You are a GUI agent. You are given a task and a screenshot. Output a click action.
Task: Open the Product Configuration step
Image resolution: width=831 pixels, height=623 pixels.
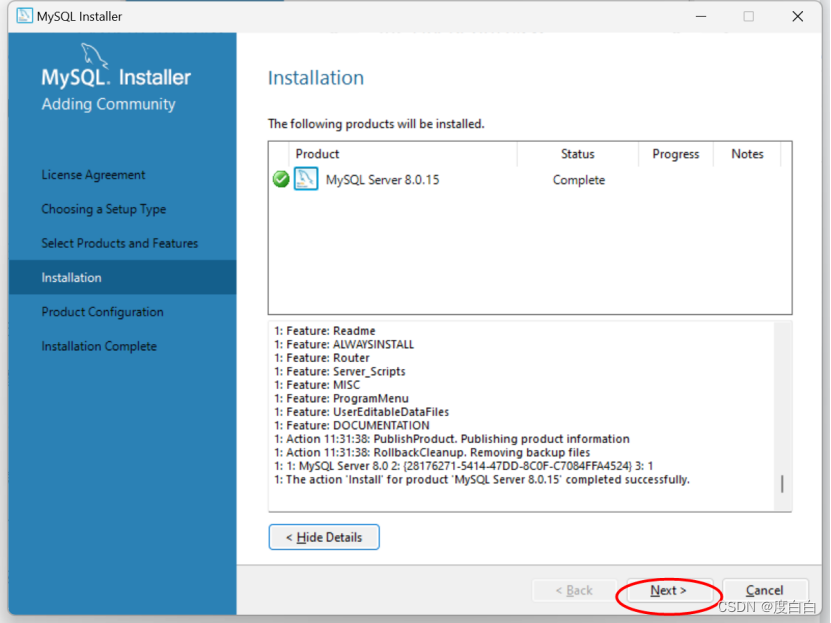[x=102, y=312]
